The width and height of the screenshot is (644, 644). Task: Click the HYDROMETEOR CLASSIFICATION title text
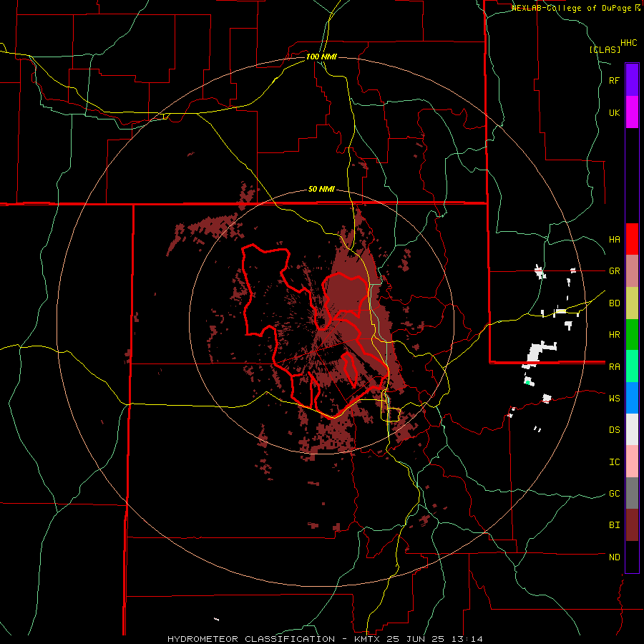pyautogui.click(x=251, y=639)
